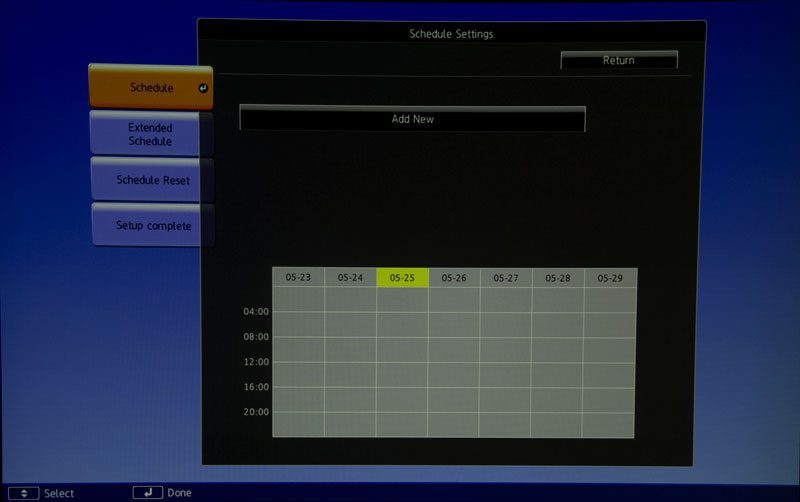
Task: Click the 04:00 time label
Action: (256, 311)
